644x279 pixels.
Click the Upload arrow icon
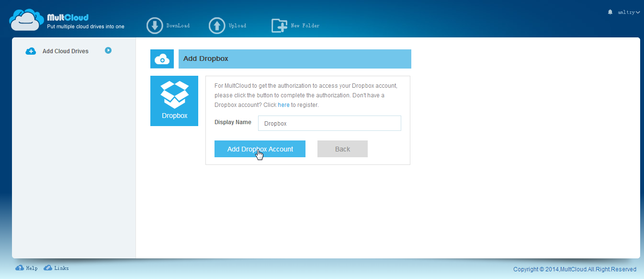[217, 26]
